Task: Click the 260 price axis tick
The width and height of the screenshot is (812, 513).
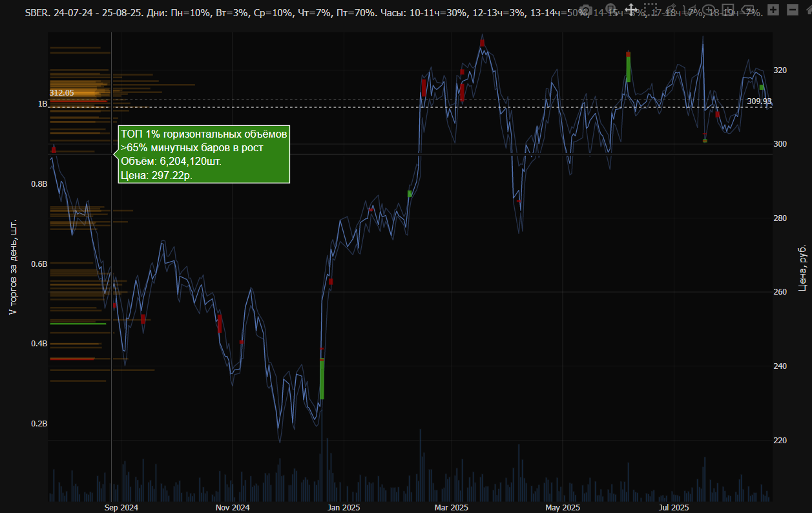Action: coord(780,292)
